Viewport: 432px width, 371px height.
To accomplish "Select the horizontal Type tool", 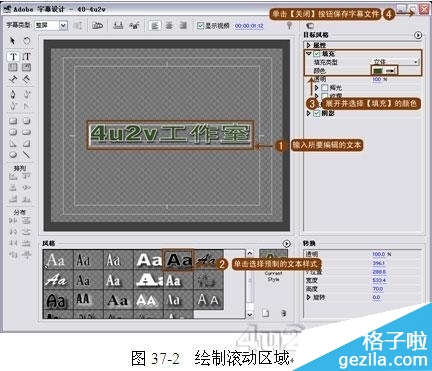I will click(13, 56).
